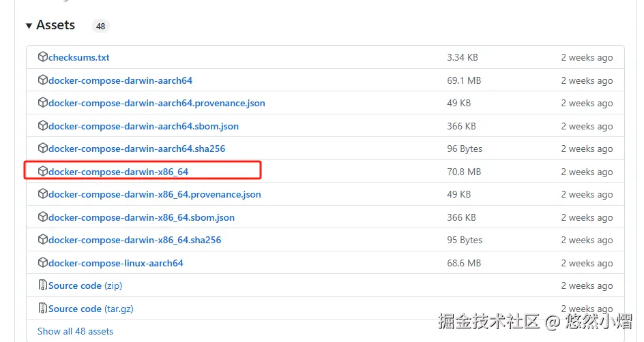Open the checksums.txt asset link
Viewport: 644px width, 342px height.
point(79,57)
